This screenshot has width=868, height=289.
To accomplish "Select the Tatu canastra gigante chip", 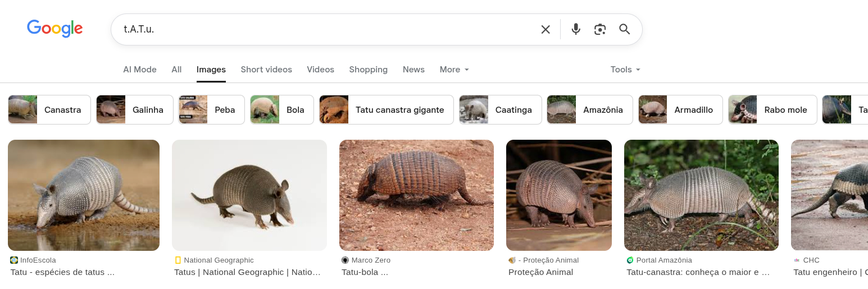I will (x=386, y=109).
